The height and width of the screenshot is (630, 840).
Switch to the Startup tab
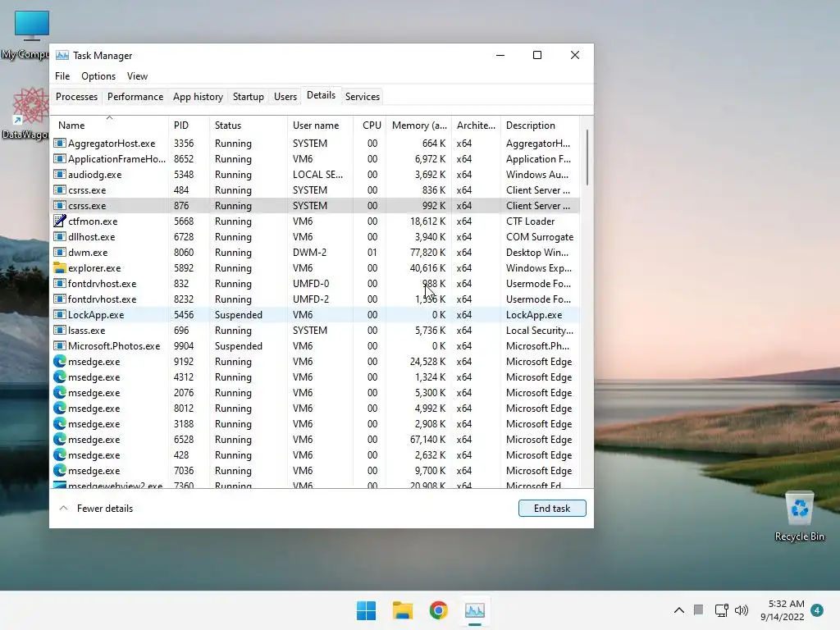pyautogui.click(x=248, y=97)
